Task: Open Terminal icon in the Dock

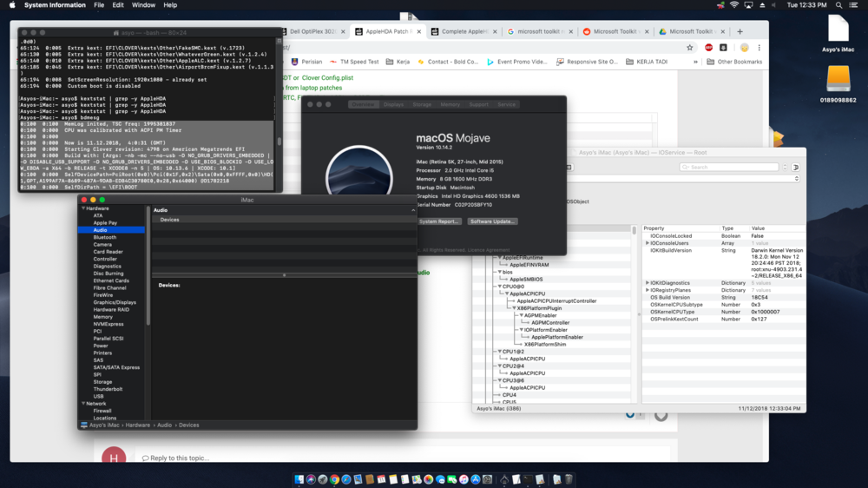Action: (528, 479)
